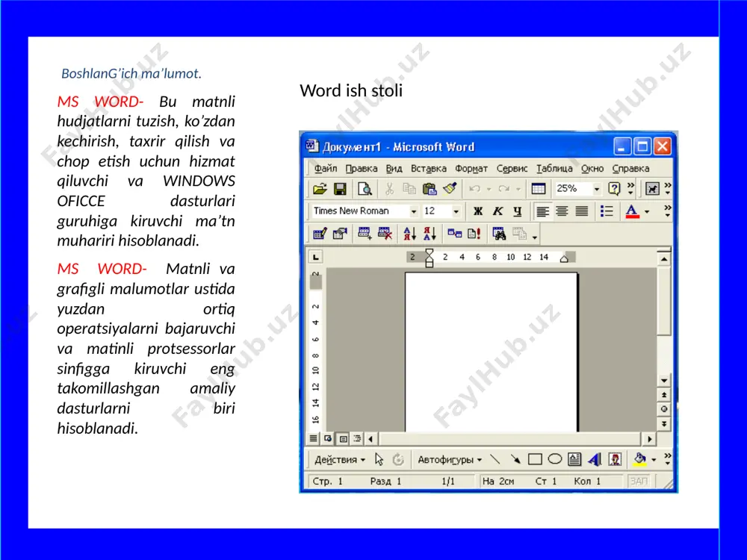Click the Copy icon in standard toolbar
This screenshot has height=560, width=747.
[409, 189]
